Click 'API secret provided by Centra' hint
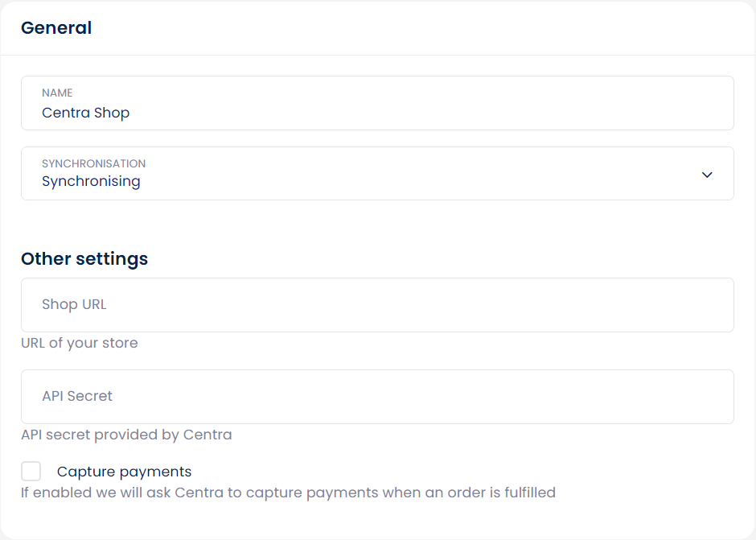Viewport: 756px width, 540px height. pos(126,435)
